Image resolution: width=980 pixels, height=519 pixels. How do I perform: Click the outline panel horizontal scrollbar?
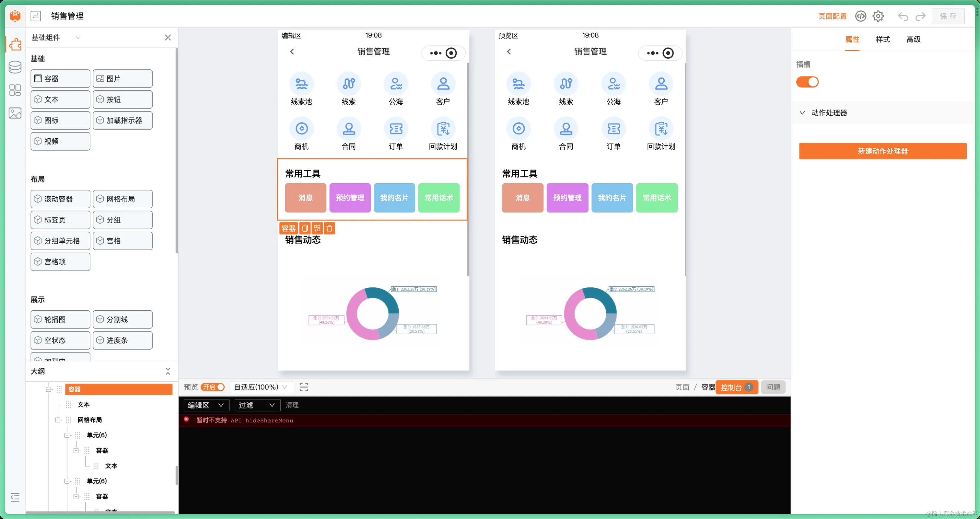click(x=100, y=512)
